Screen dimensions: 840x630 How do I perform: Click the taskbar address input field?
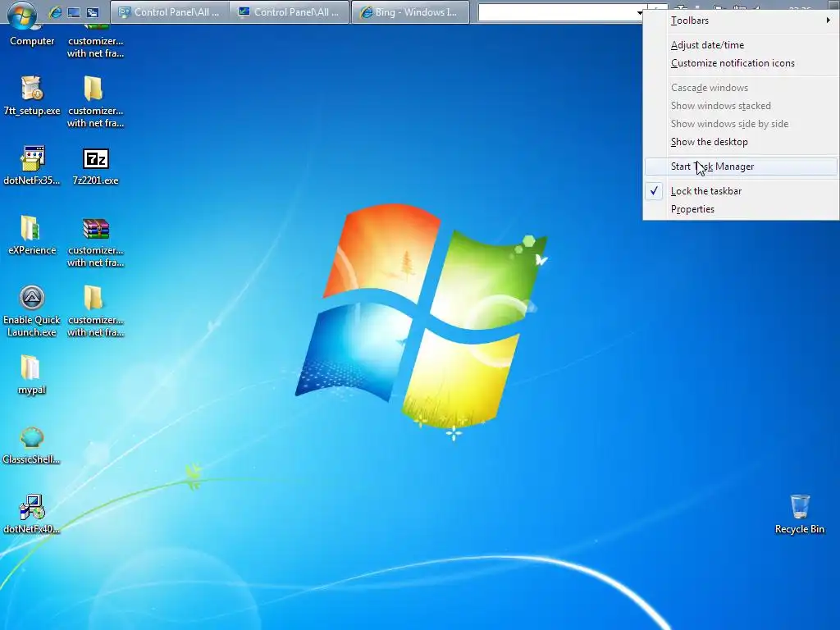click(556, 12)
